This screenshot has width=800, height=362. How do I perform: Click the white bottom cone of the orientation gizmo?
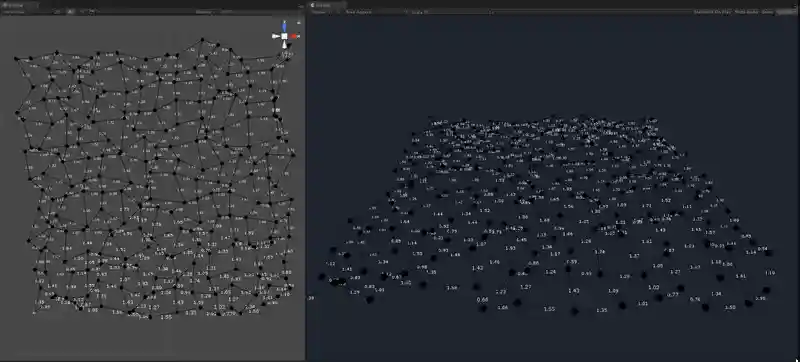tap(284, 44)
